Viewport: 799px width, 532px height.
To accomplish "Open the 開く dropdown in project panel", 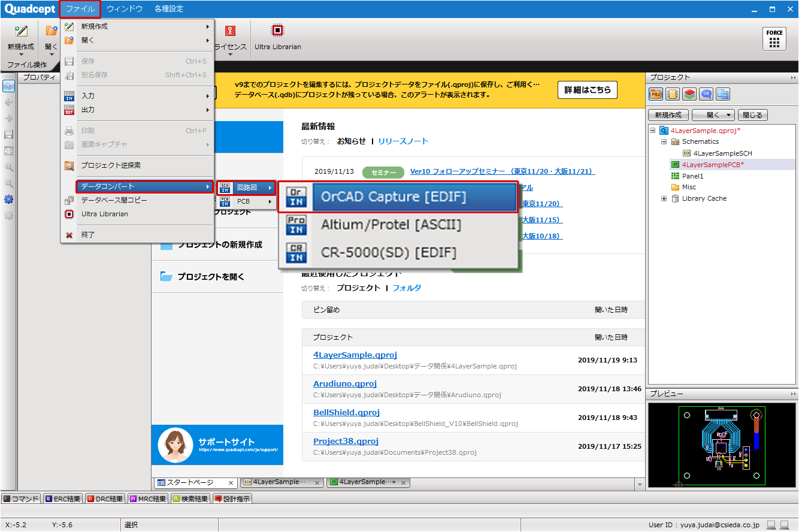I will (x=713, y=115).
